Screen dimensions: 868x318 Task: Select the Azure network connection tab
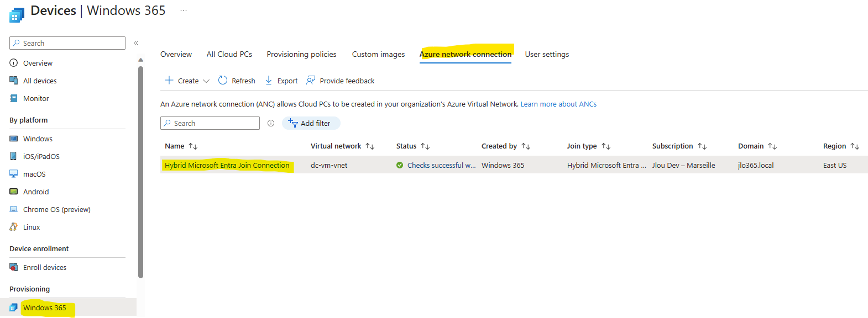point(466,54)
